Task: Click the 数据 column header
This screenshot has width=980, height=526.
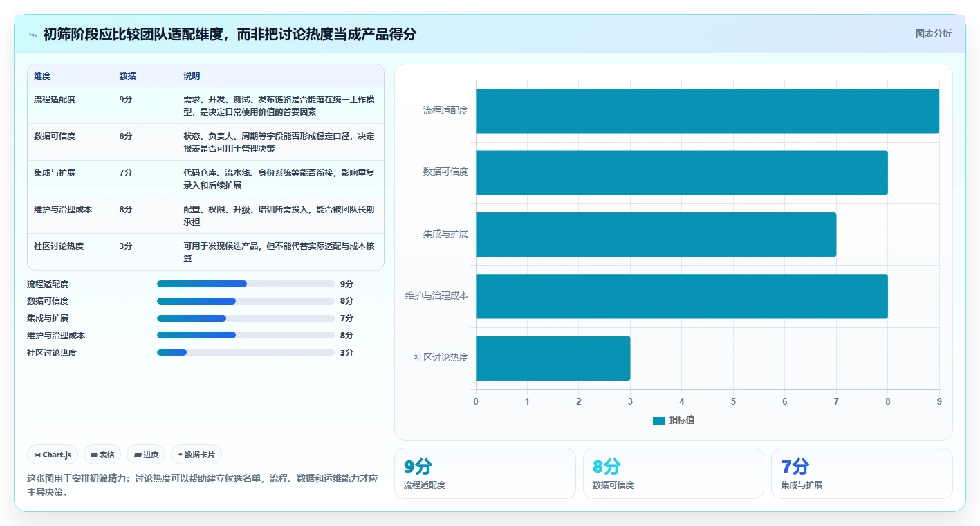Action: tap(127, 76)
